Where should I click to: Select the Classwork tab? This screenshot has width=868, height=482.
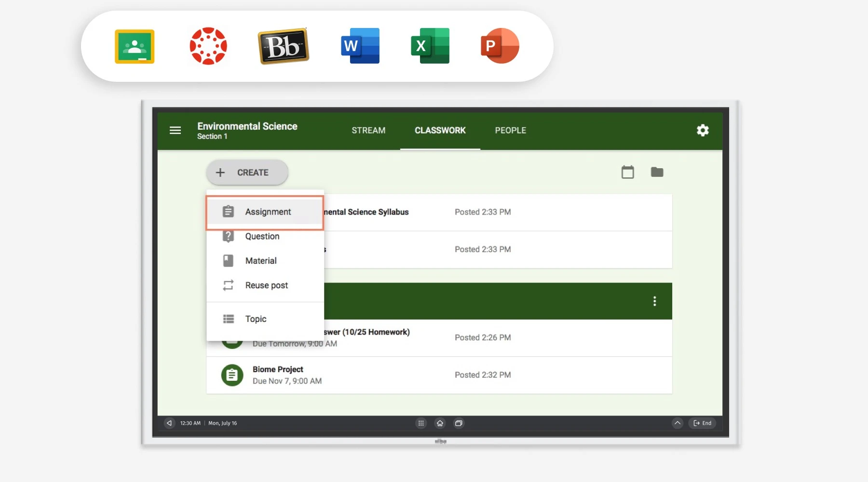pos(440,130)
